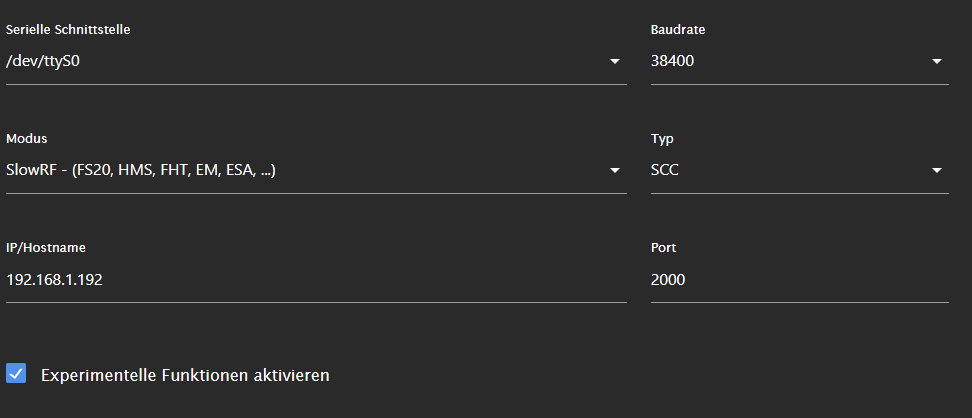Click the Typ dropdown arrow
Screen dimensions: 972x418
pyautogui.click(x=936, y=171)
